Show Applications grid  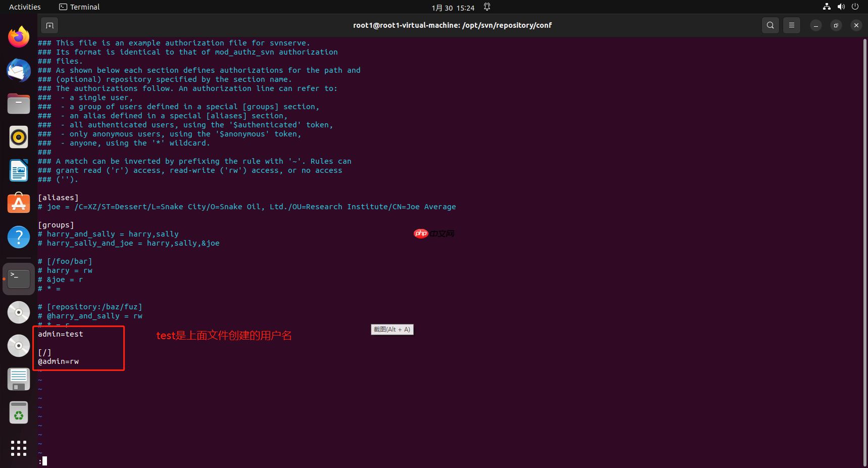pyautogui.click(x=19, y=448)
